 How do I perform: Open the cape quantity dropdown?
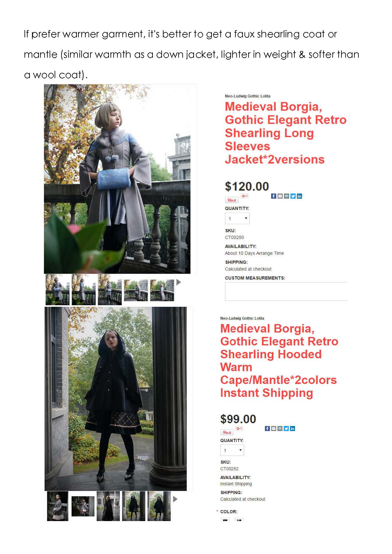232,450
